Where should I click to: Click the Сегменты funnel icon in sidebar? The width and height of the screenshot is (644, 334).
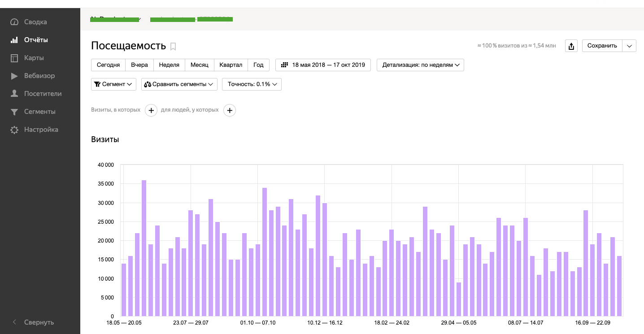click(14, 112)
